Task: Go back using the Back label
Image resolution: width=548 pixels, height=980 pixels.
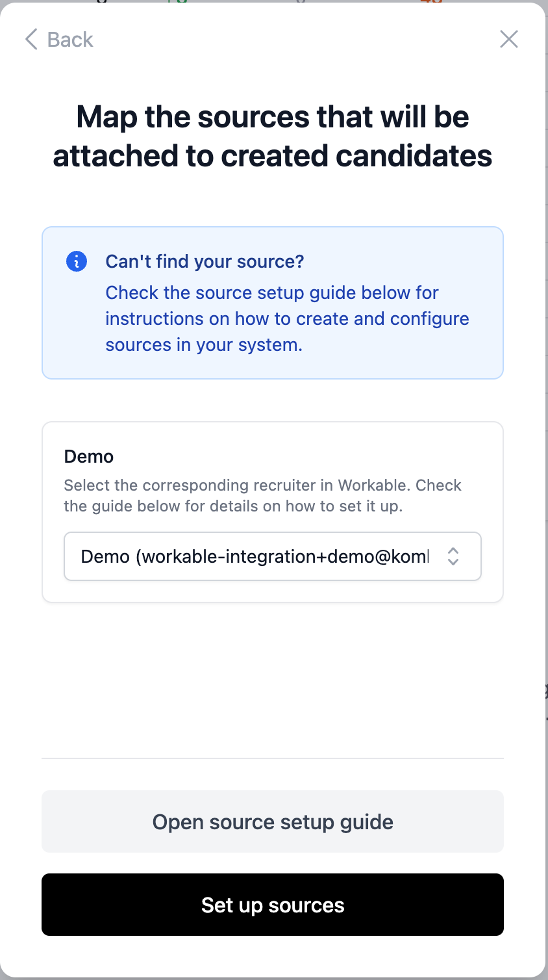Action: [x=70, y=40]
